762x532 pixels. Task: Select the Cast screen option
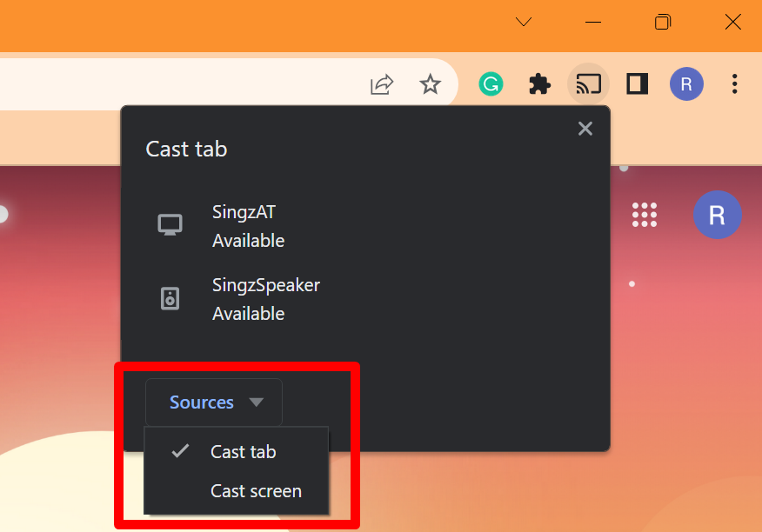(237, 490)
